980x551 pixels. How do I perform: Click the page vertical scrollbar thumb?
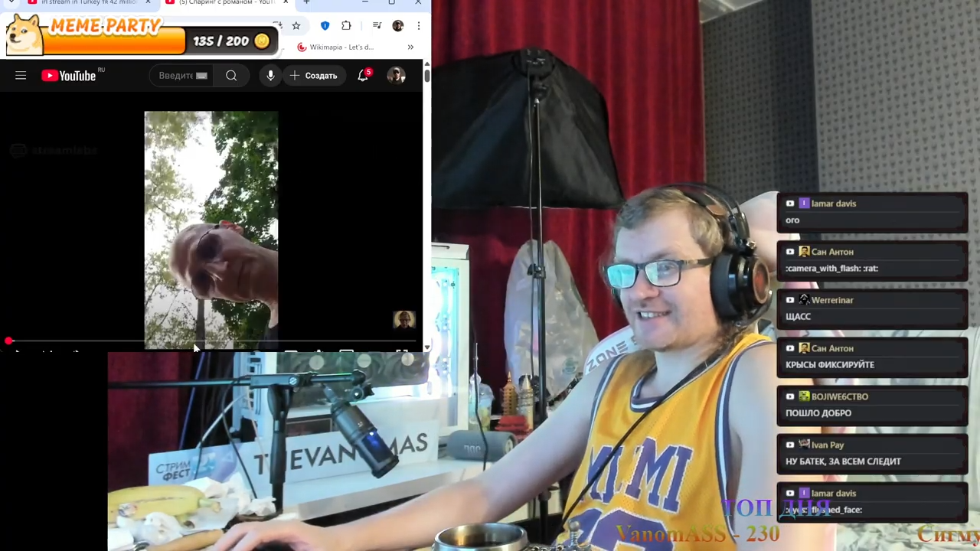426,76
